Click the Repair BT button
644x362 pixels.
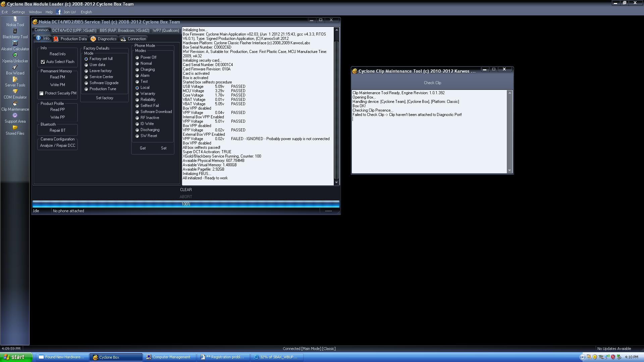coord(58,130)
